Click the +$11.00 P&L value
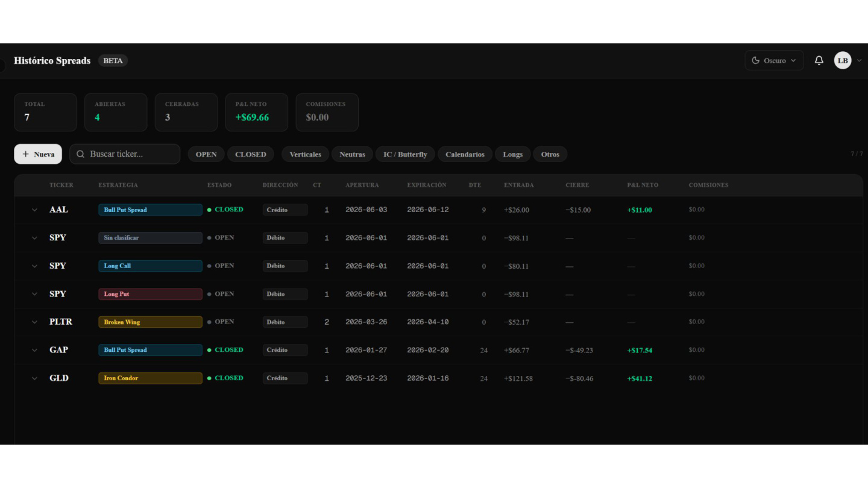 coord(640,210)
